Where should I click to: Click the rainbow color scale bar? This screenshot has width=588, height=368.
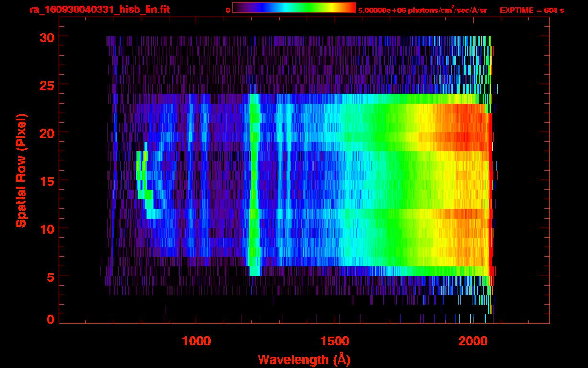pos(294,8)
